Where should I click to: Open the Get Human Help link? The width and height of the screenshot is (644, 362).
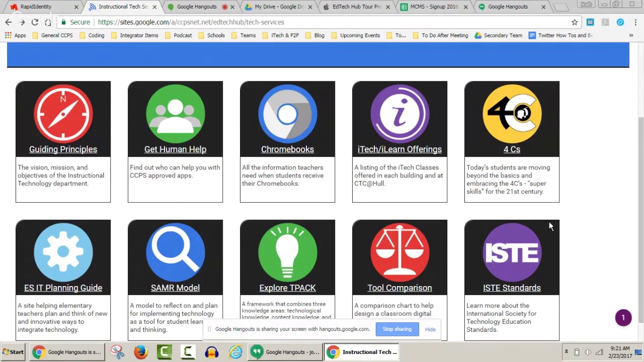point(175,149)
